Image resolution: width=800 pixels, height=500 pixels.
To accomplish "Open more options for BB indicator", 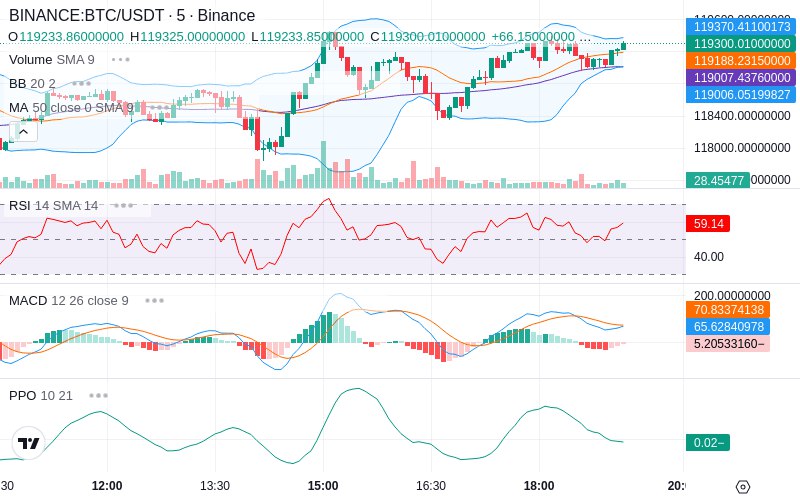I will click(x=82, y=83).
